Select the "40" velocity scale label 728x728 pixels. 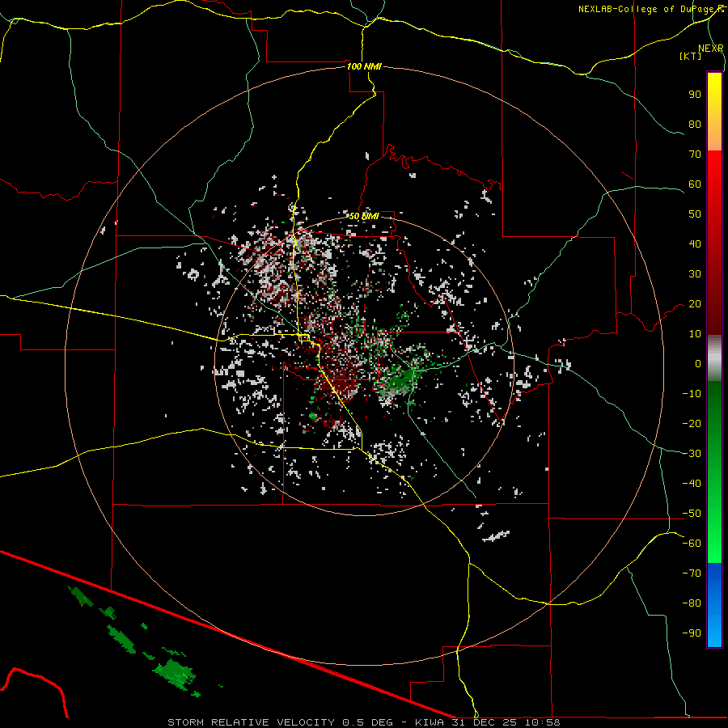[x=695, y=244]
